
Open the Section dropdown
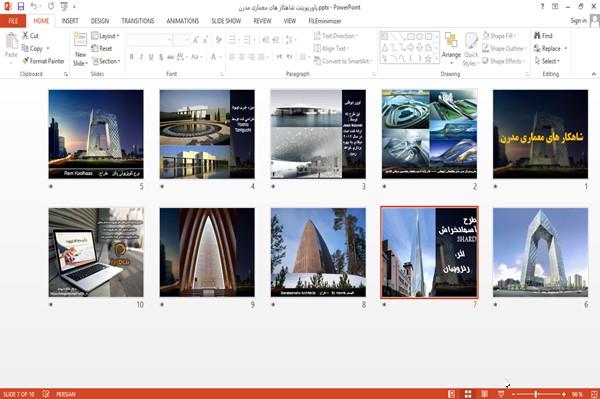click(x=106, y=61)
